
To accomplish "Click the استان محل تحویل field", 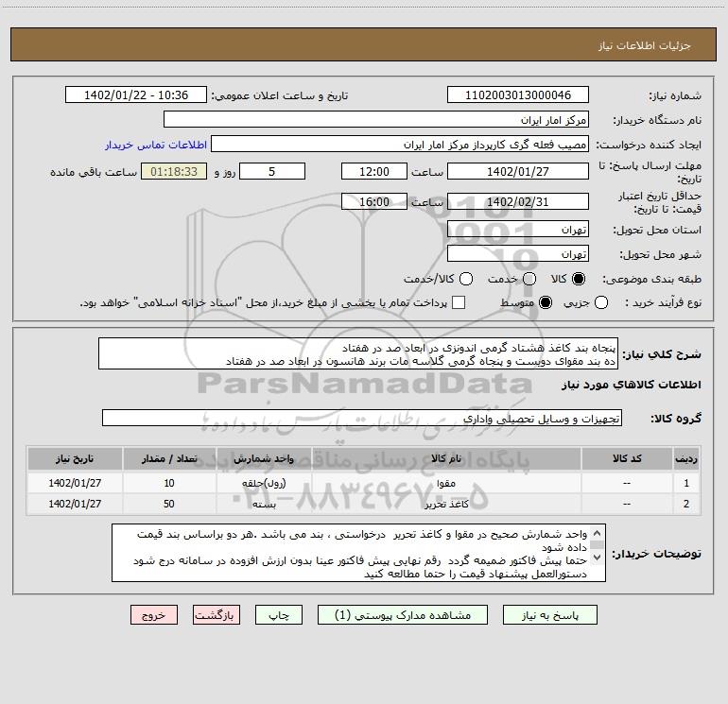I will pyautogui.click(x=518, y=230).
